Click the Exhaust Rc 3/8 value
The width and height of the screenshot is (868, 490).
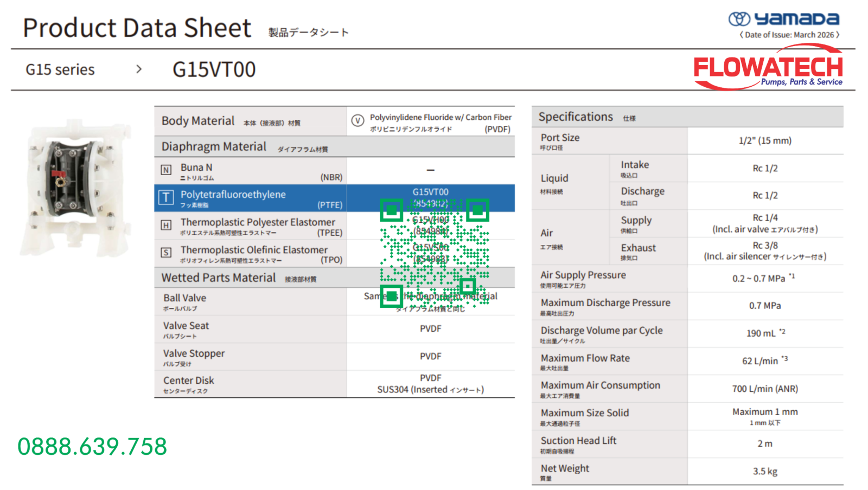(765, 246)
